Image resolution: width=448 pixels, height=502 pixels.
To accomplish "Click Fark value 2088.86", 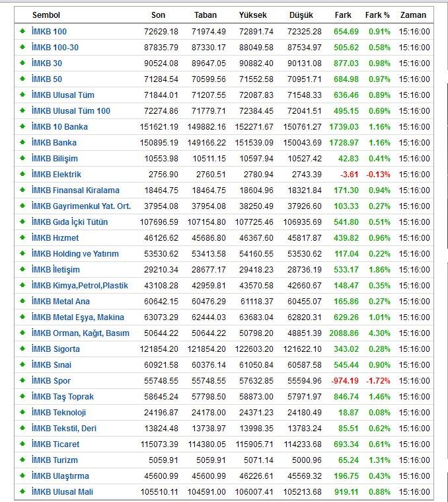I will click(x=344, y=333).
